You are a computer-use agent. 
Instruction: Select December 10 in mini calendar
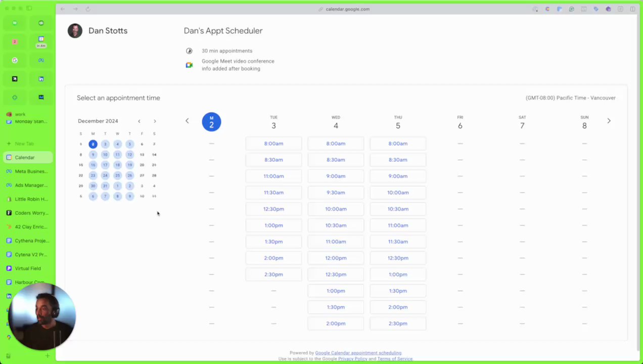[105, 155]
